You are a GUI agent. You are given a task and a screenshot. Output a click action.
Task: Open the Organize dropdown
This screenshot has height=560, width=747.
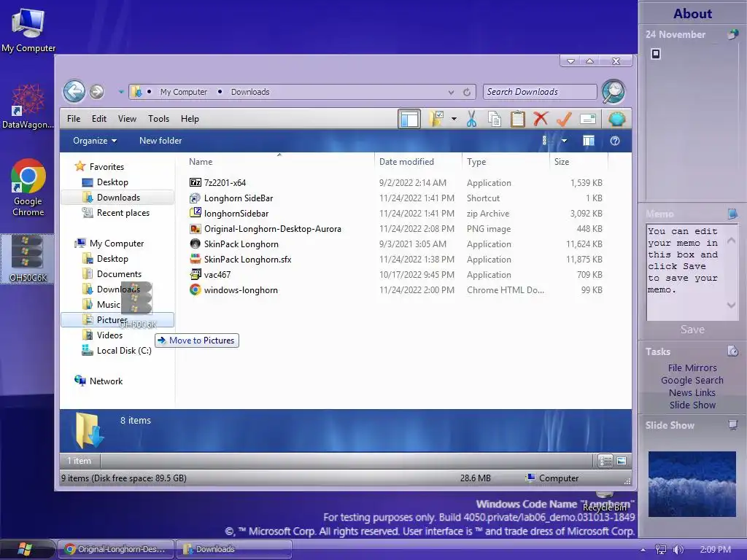(x=94, y=141)
